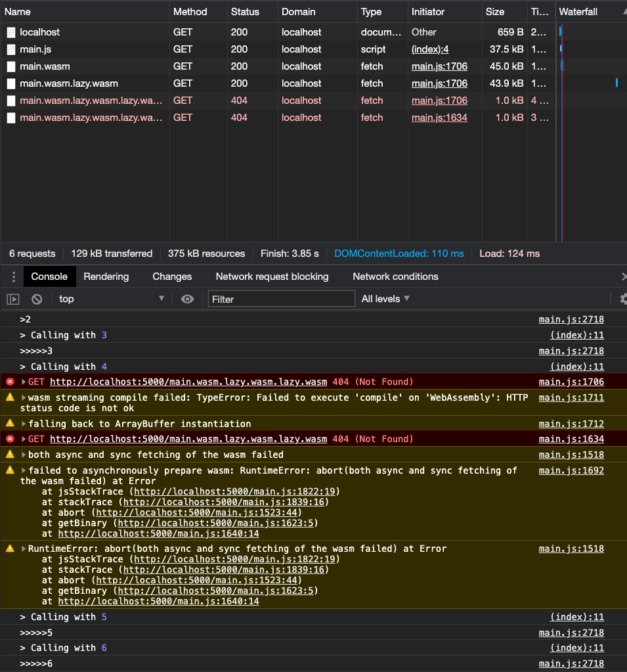The image size is (627, 672).
Task: Sort requests by the Type column
Action: pos(383,12)
